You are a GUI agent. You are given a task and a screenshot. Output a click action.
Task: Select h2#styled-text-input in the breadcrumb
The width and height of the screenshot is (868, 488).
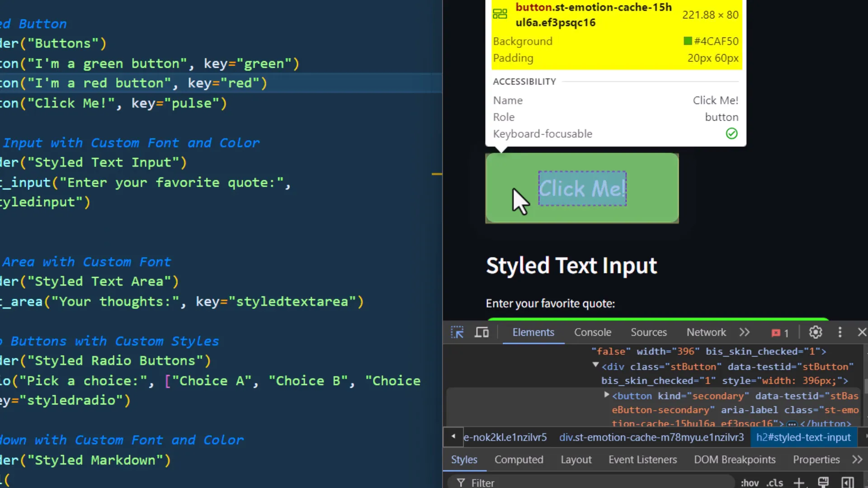pyautogui.click(x=804, y=437)
